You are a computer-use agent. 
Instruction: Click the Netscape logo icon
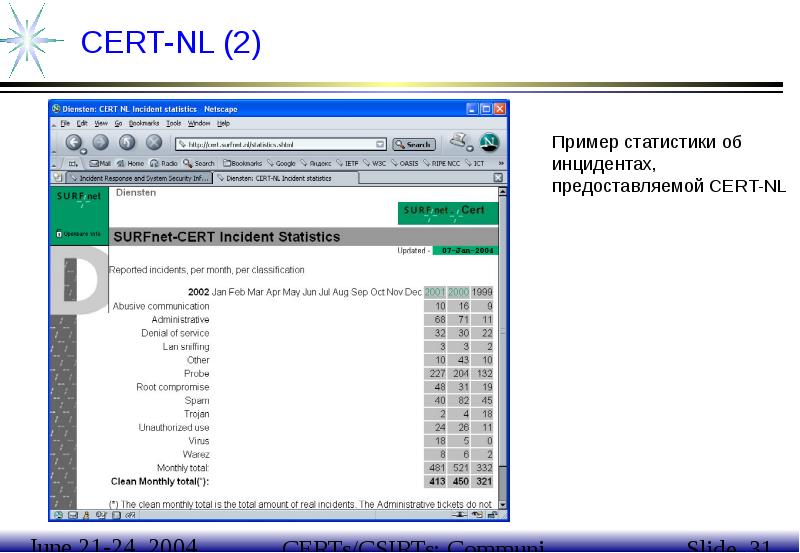click(490, 142)
